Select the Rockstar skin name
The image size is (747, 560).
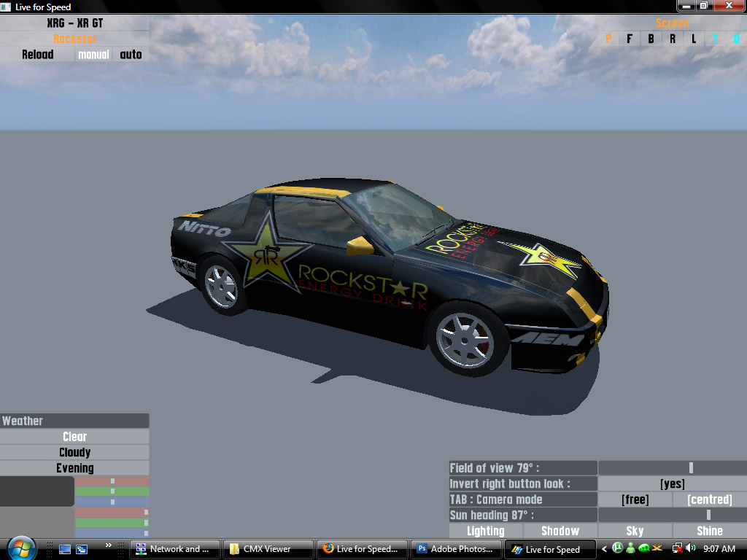click(75, 39)
